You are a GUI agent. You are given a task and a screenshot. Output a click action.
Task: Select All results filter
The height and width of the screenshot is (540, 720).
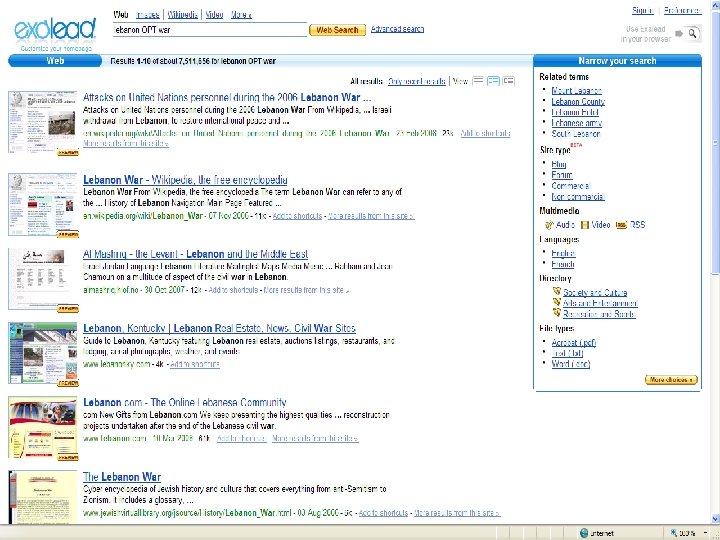(366, 81)
